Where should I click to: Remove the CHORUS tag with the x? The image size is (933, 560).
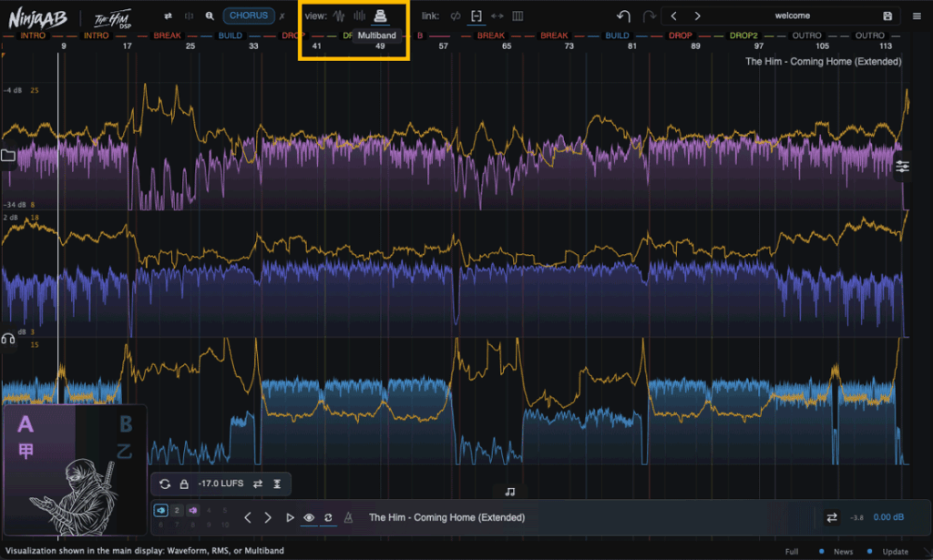click(282, 16)
